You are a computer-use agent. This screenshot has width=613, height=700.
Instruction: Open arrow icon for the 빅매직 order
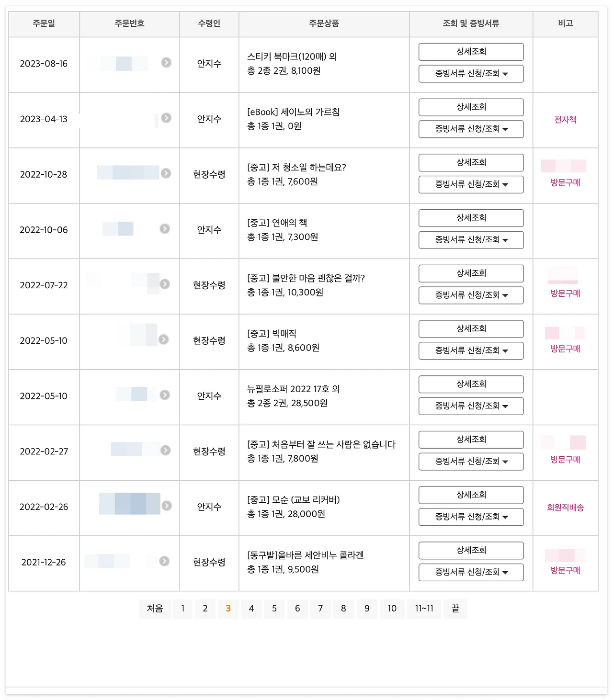click(163, 339)
